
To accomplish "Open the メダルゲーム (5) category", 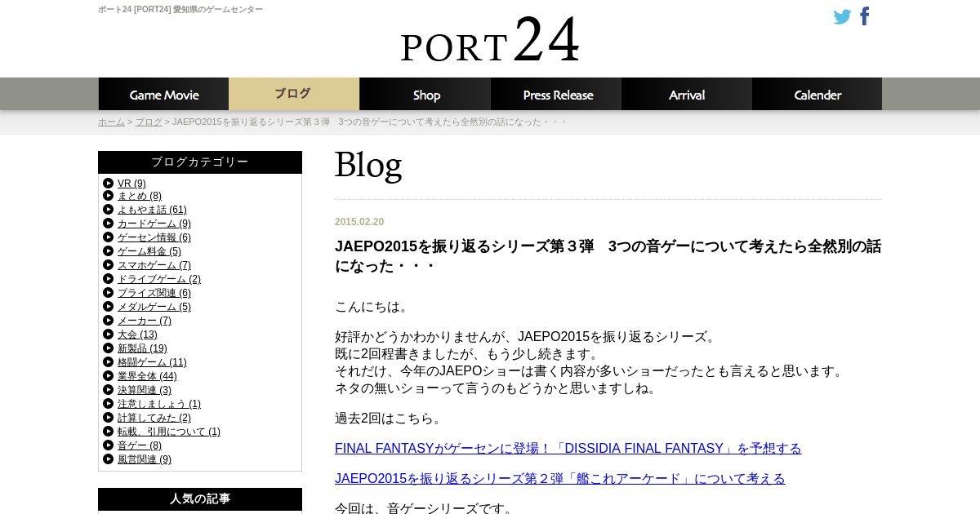I will tap(154, 307).
